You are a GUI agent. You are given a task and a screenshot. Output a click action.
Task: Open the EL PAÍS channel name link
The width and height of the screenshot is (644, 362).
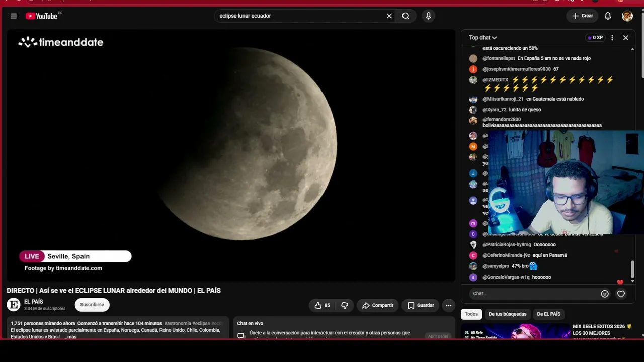pyautogui.click(x=34, y=302)
